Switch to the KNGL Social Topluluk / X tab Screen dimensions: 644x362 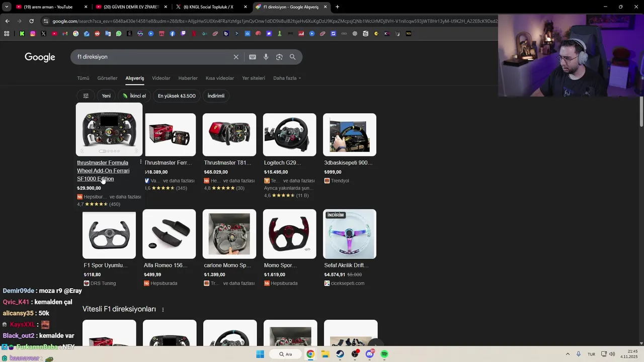click(x=211, y=7)
